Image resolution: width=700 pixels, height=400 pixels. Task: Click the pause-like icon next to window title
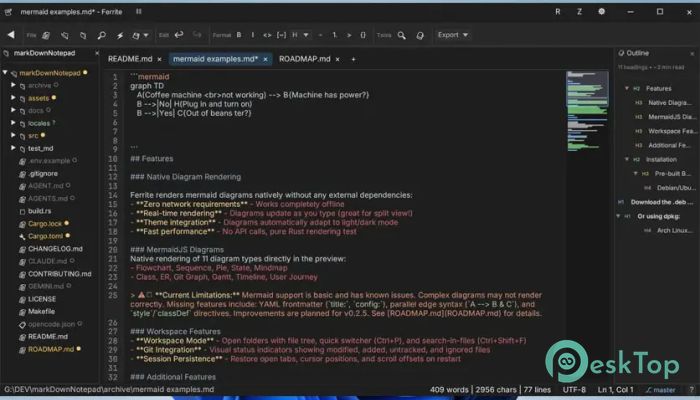tap(139, 12)
